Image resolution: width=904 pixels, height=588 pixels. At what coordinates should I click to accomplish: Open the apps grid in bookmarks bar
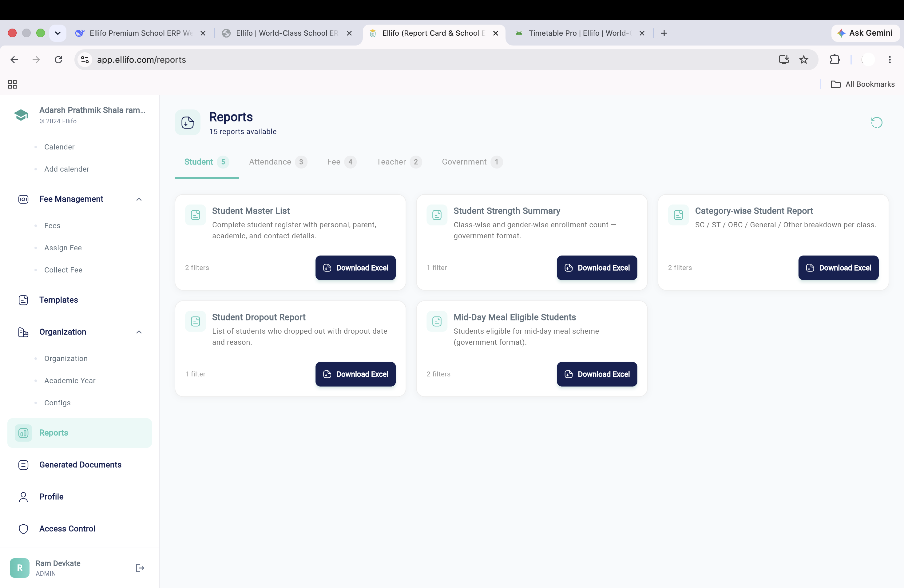click(12, 84)
